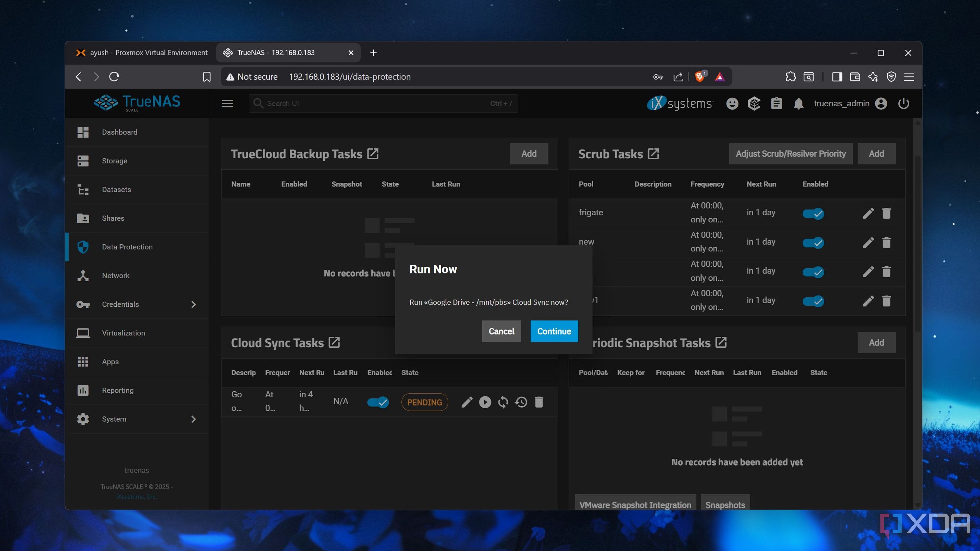
Task: Open TrueCloud Backup Tasks in full page
Action: coord(372,154)
